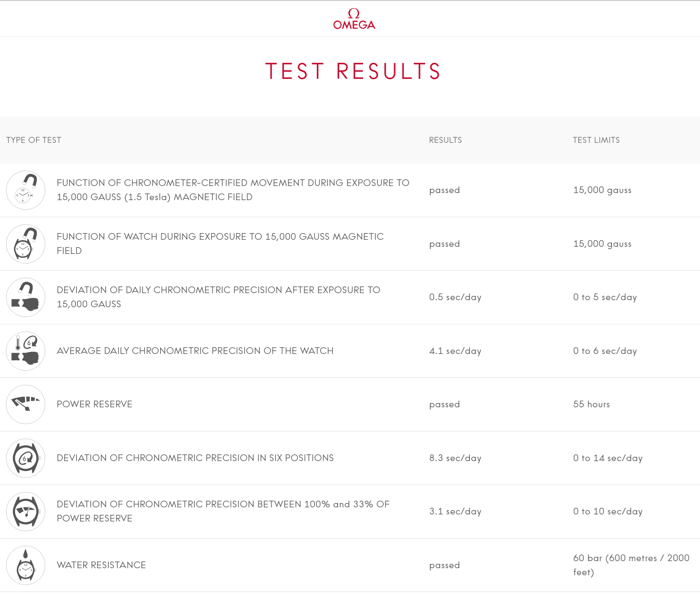700x598 pixels.
Task: Click the Test Limits column header
Action: pyautogui.click(x=596, y=140)
